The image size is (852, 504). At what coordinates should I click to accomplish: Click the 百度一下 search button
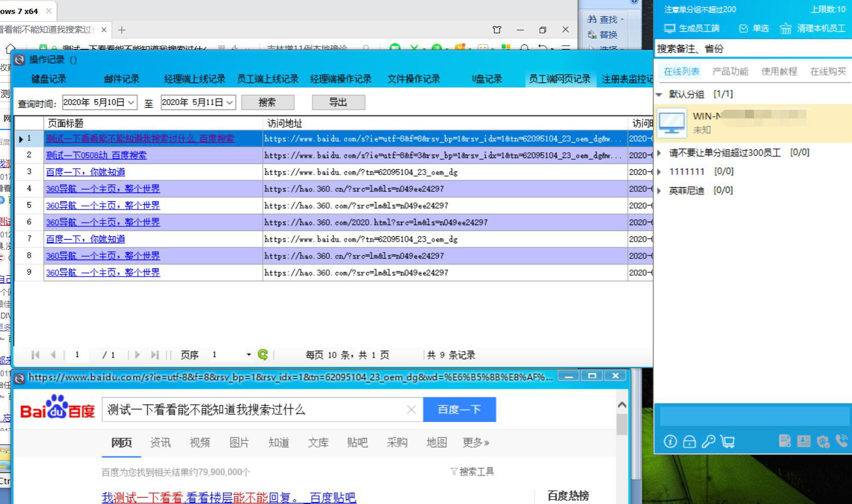click(x=459, y=409)
